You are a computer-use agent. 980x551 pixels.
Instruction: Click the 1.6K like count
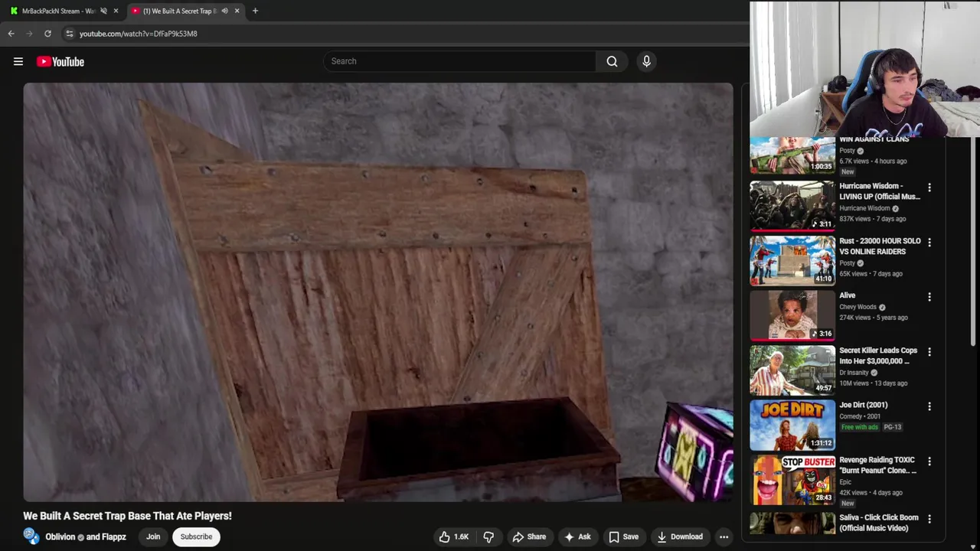tap(461, 536)
